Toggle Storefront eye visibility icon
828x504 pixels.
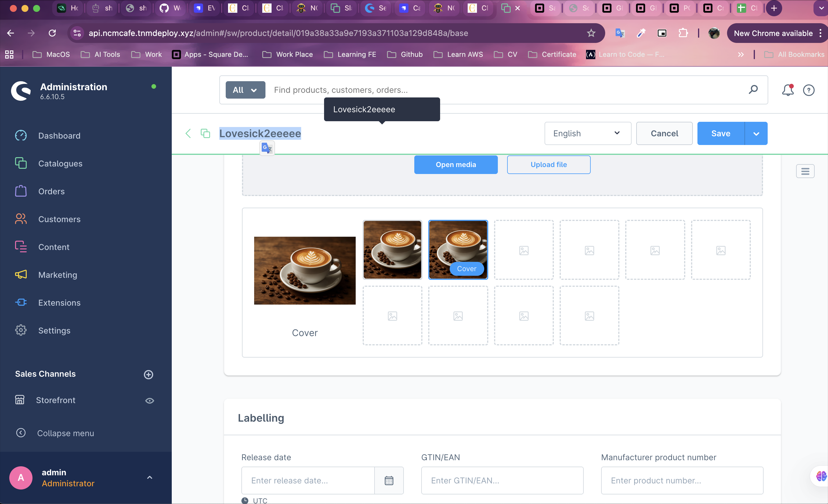[149, 400]
